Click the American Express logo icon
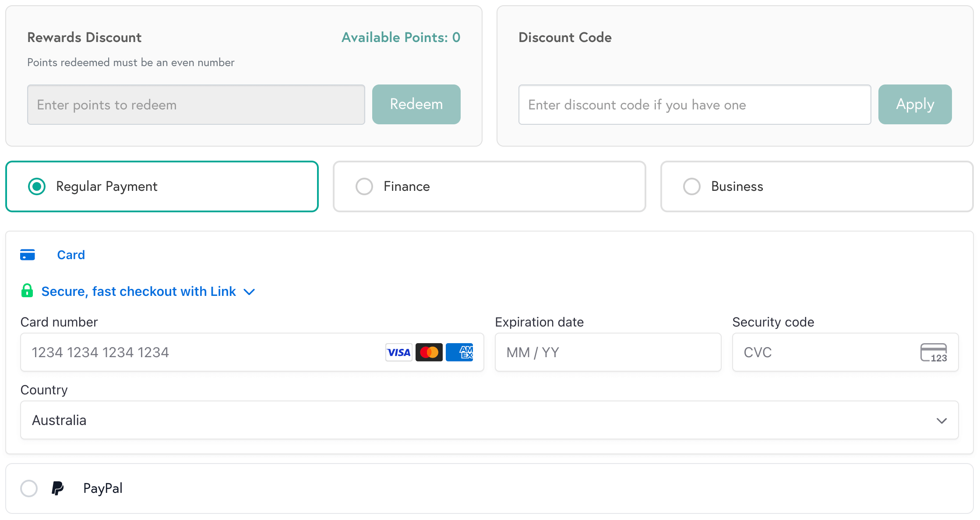Screen dimensions: 980x520 coord(459,352)
